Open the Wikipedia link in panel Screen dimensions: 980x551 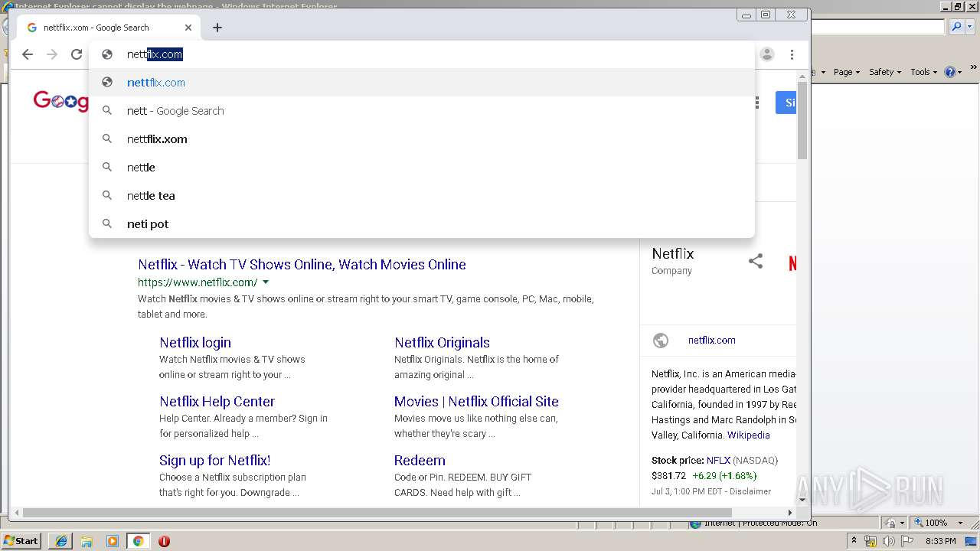[x=749, y=435]
